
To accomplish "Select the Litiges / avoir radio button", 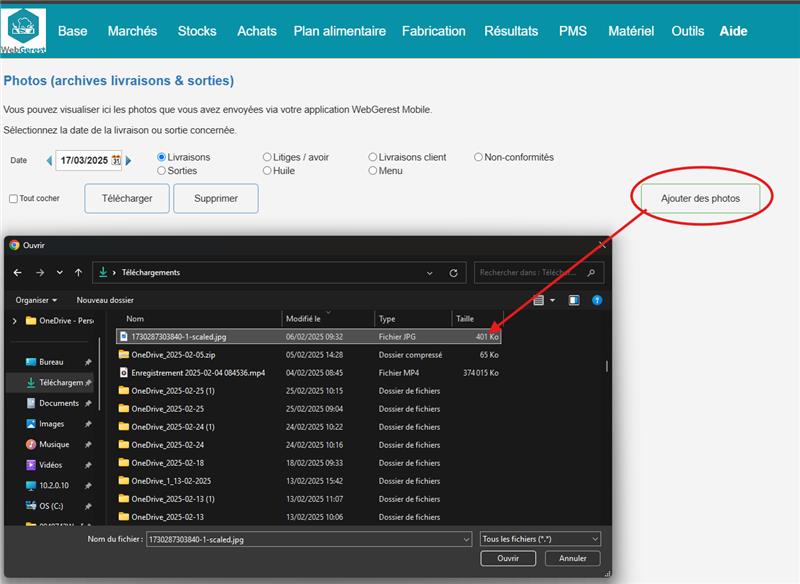I will pyautogui.click(x=267, y=157).
